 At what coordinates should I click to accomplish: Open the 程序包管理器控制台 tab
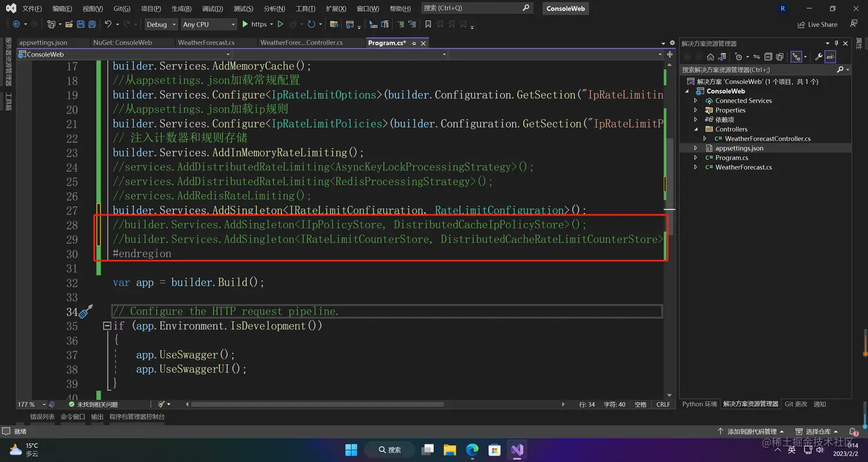click(x=137, y=417)
